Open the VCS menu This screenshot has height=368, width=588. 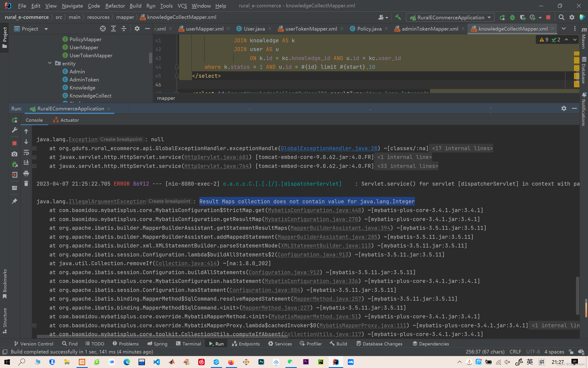pyautogui.click(x=182, y=6)
